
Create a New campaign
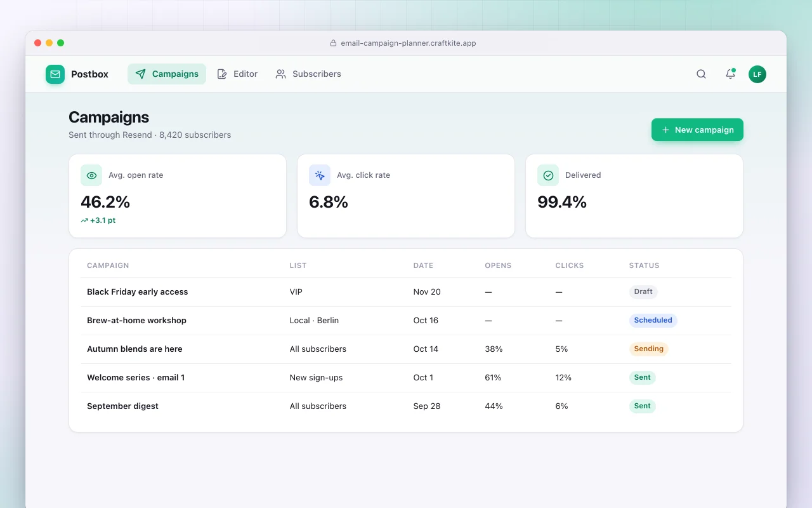(697, 130)
